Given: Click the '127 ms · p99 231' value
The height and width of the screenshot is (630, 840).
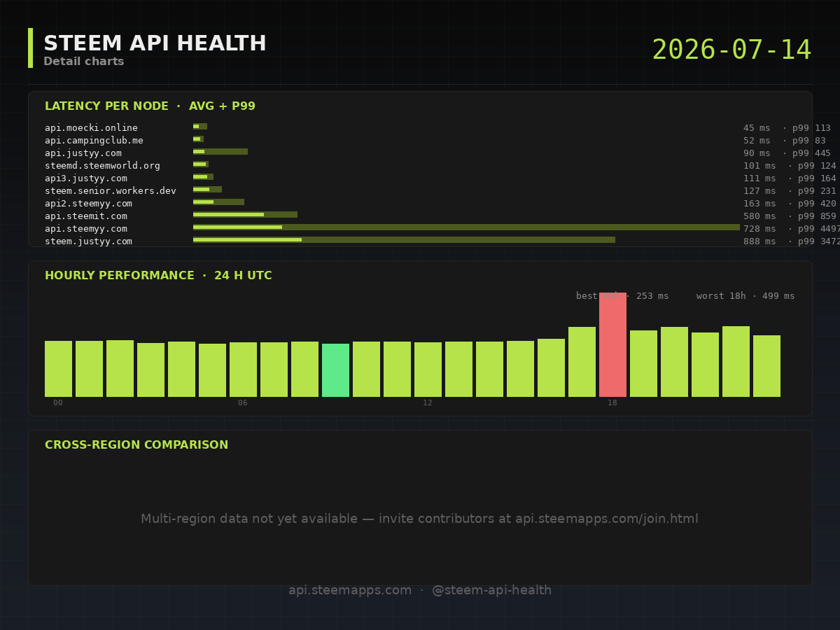Looking at the screenshot, I should click(790, 191).
